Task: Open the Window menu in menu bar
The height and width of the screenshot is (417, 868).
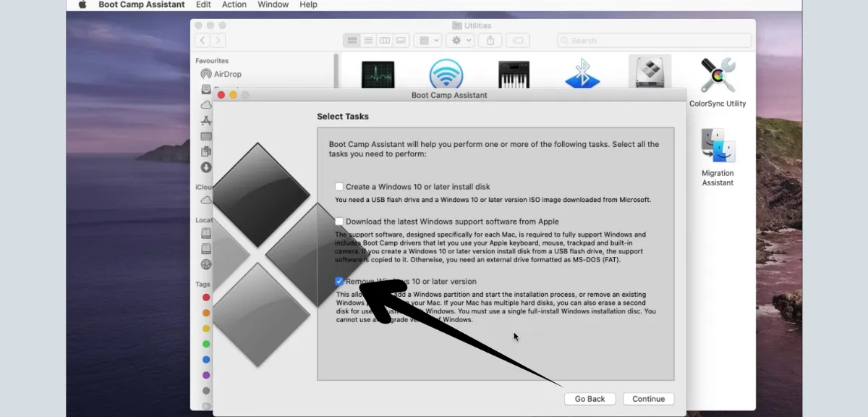Action: 273,5
